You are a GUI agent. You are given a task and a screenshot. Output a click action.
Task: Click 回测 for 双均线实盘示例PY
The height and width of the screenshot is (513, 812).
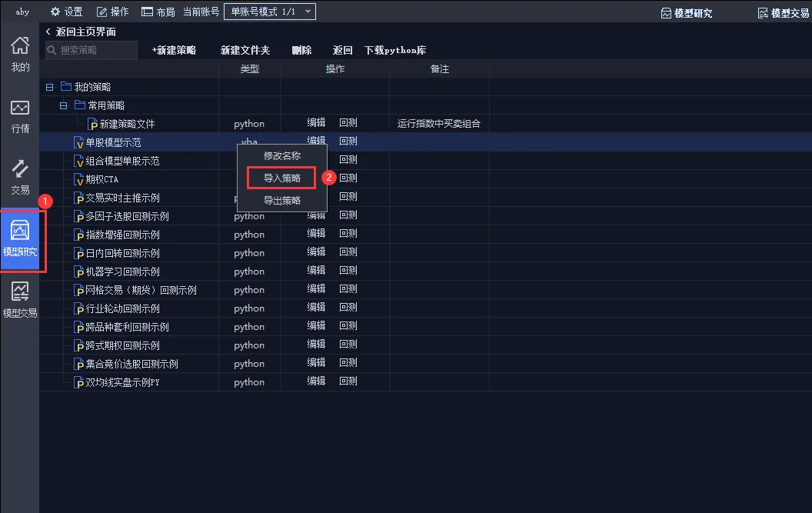[x=348, y=381]
